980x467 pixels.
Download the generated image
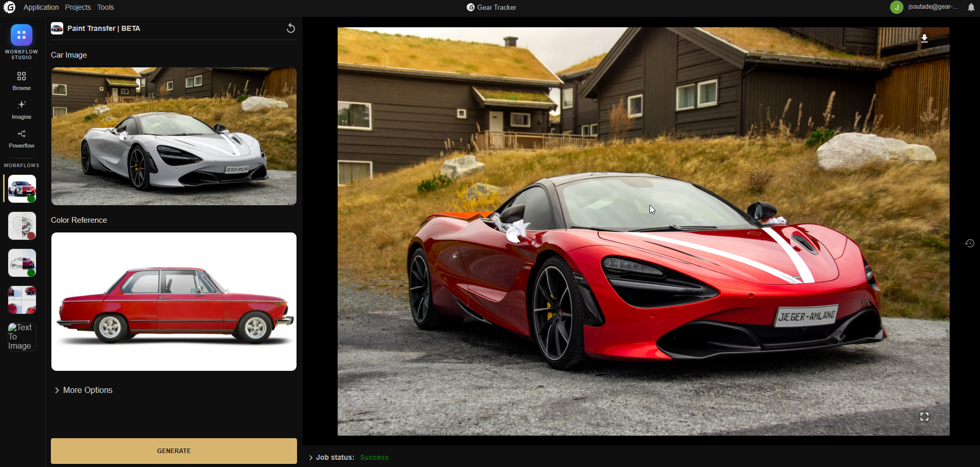[x=924, y=39]
